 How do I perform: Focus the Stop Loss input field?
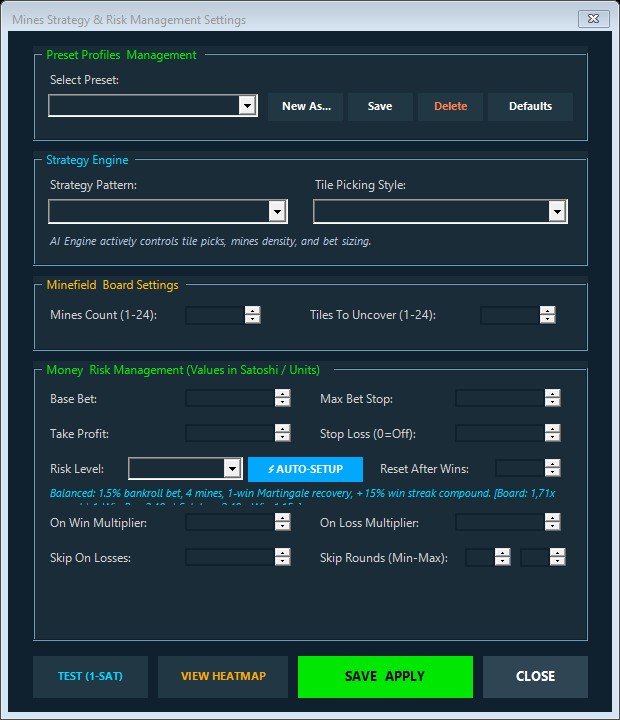(500, 433)
